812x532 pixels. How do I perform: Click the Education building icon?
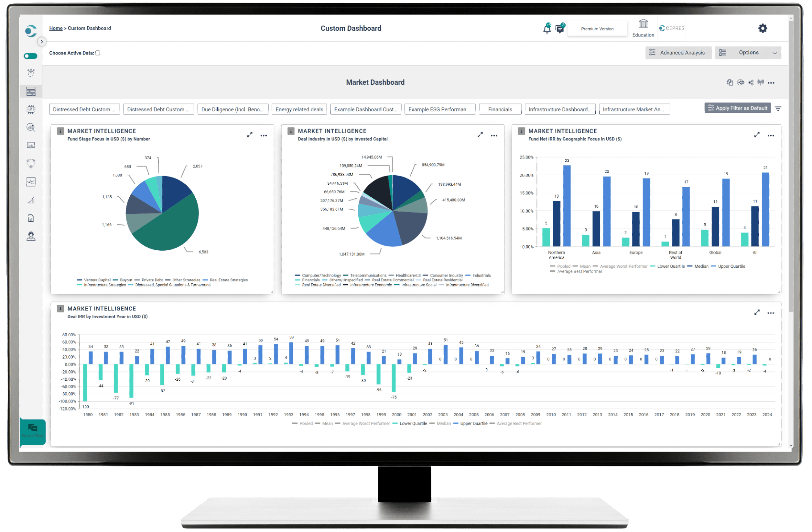point(643,24)
